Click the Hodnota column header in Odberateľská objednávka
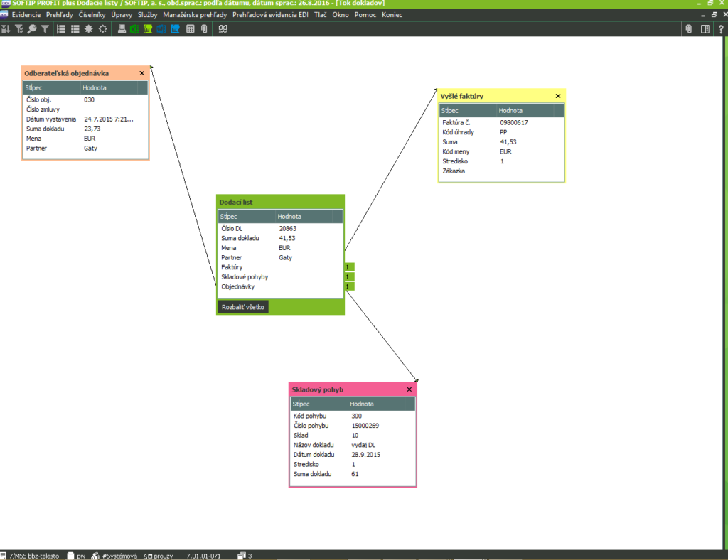The height and width of the screenshot is (560, 728). pos(95,87)
